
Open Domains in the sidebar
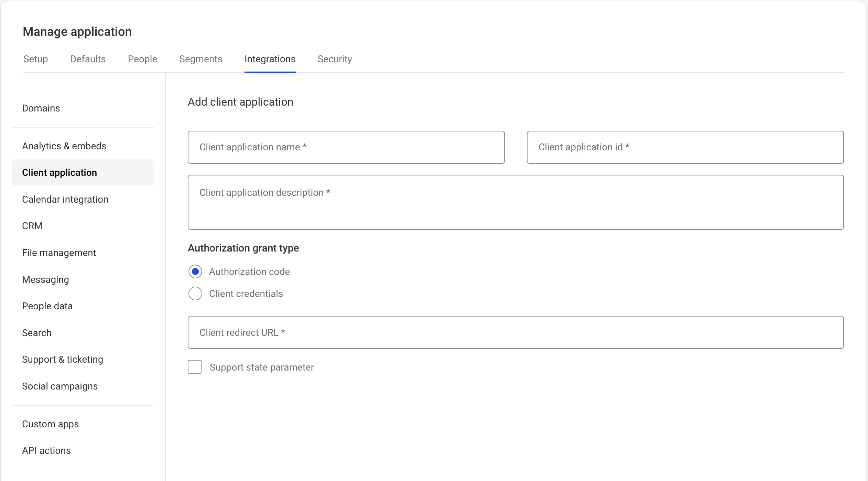(x=41, y=108)
